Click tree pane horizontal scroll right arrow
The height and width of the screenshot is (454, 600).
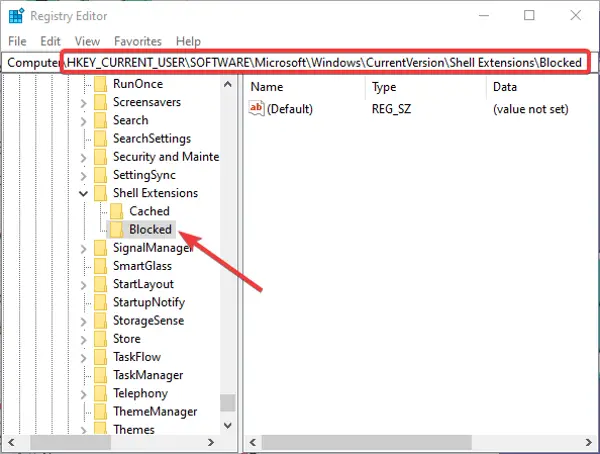211,443
